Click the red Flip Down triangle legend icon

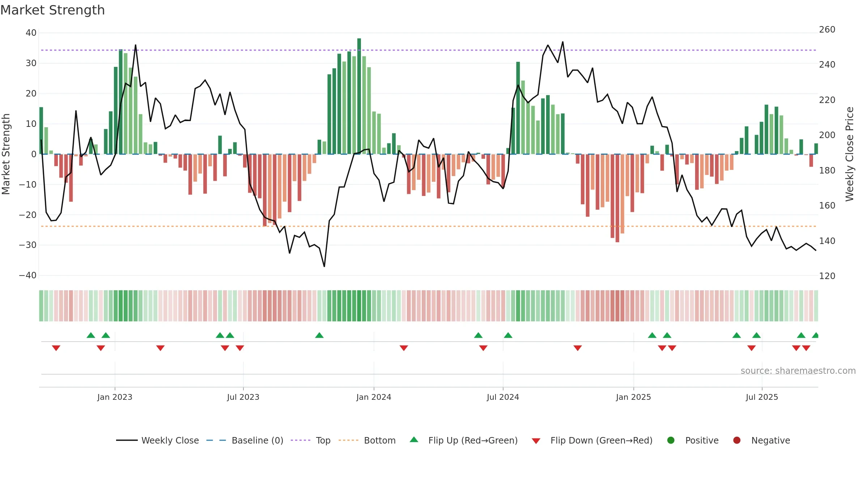(536, 441)
